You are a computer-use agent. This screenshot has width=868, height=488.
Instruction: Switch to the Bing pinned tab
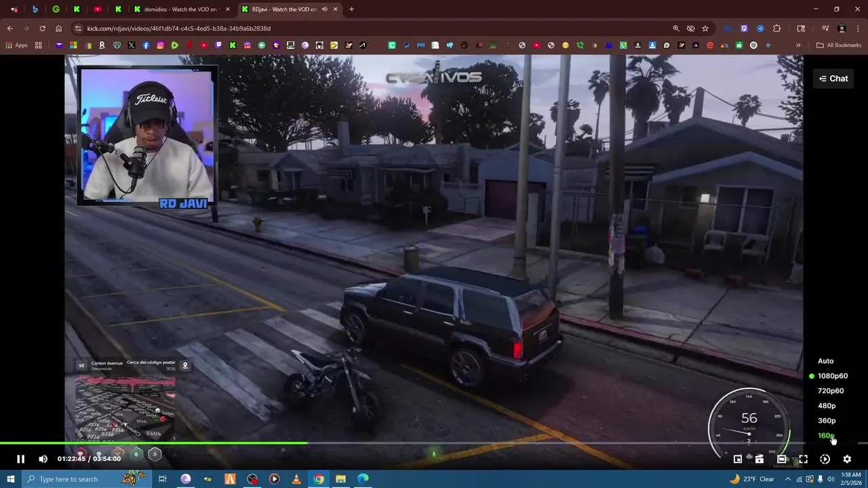click(35, 9)
